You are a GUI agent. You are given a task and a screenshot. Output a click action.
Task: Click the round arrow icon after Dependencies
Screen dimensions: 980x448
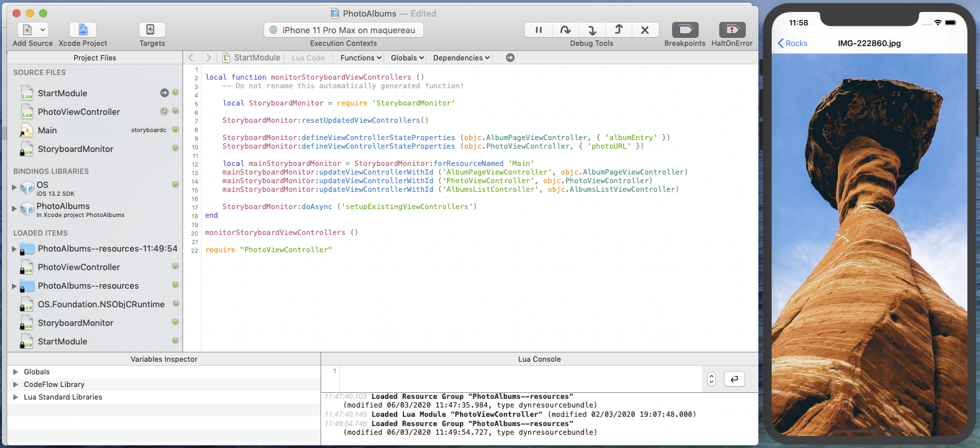pyautogui.click(x=510, y=58)
